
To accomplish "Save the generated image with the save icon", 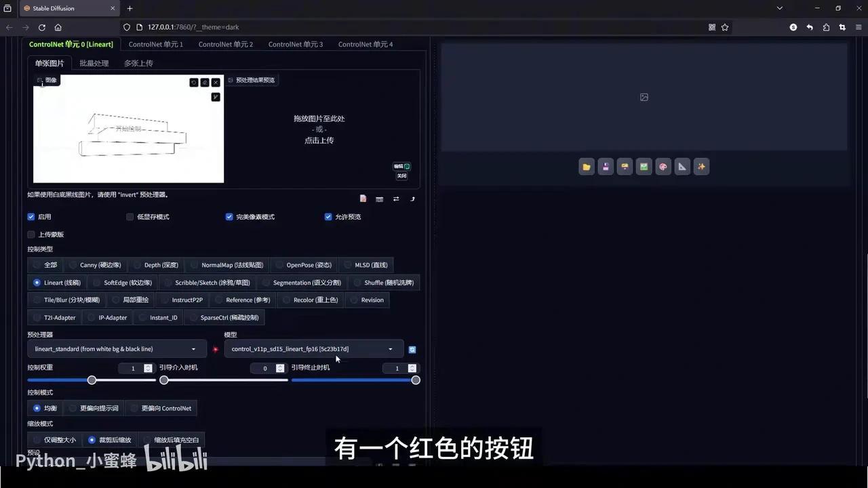I will point(605,166).
